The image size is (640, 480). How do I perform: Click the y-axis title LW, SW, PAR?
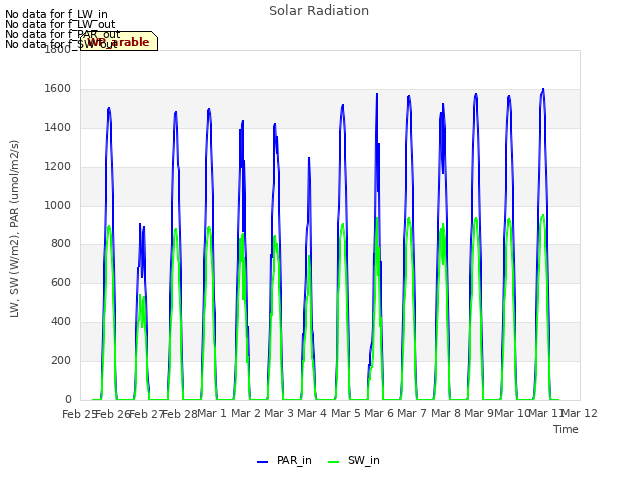pos(14,229)
